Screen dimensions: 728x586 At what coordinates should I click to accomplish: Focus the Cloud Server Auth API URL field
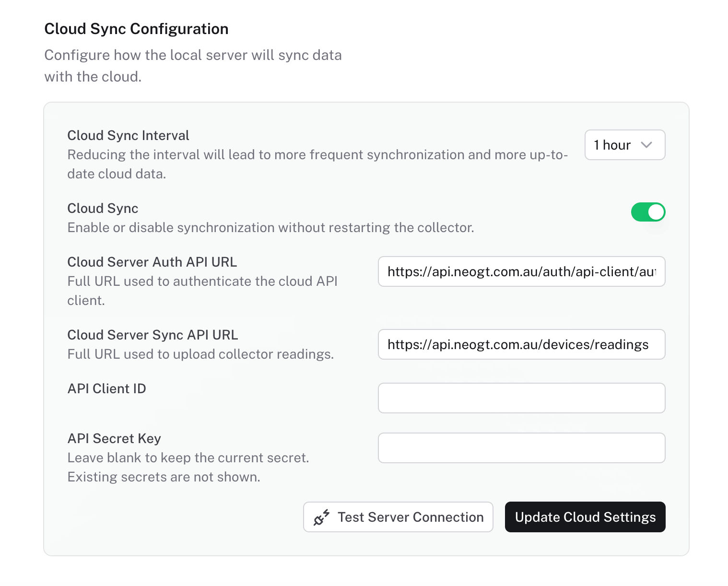coord(521,271)
